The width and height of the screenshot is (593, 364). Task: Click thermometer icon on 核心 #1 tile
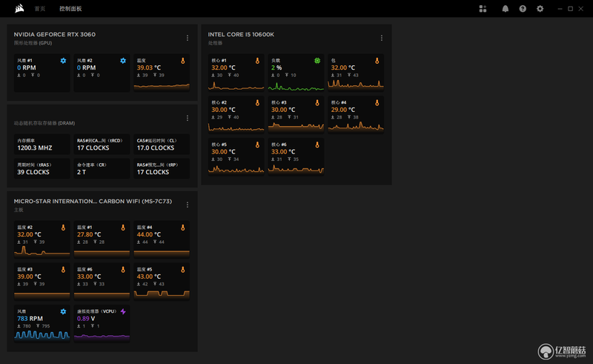point(257,61)
